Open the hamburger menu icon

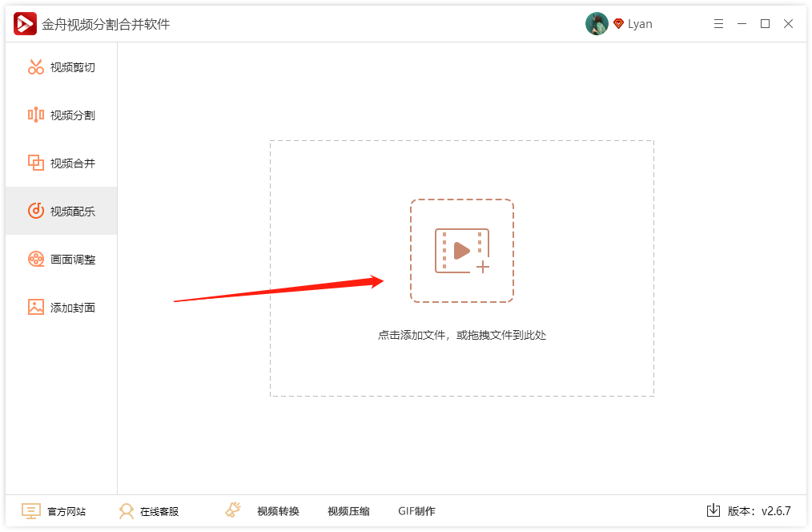[x=718, y=24]
